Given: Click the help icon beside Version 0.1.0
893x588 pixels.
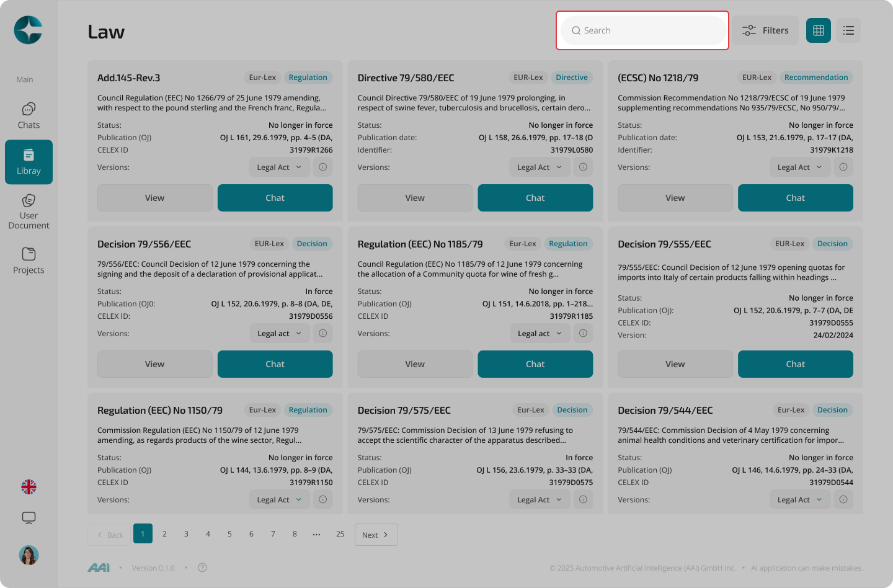Looking at the screenshot, I should pyautogui.click(x=202, y=568).
